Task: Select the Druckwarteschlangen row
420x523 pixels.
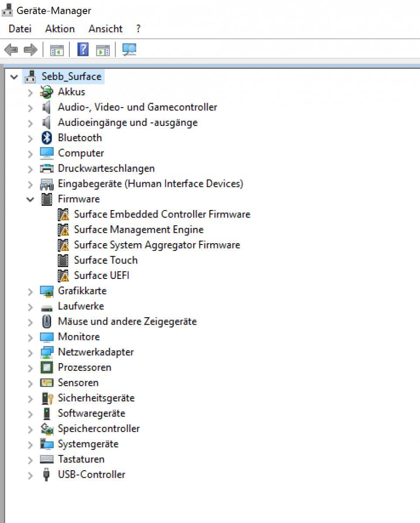Action: 106,168
